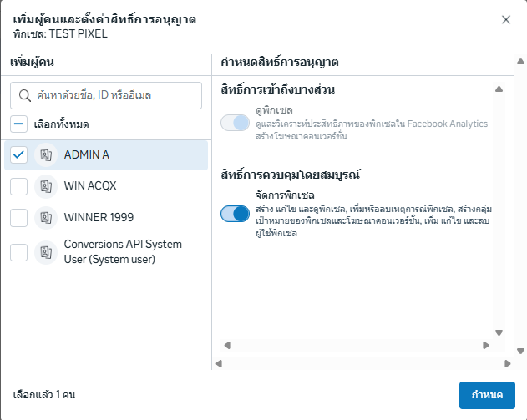Close the add people dialog
Image resolution: width=527 pixels, height=420 pixels.
[505, 19]
